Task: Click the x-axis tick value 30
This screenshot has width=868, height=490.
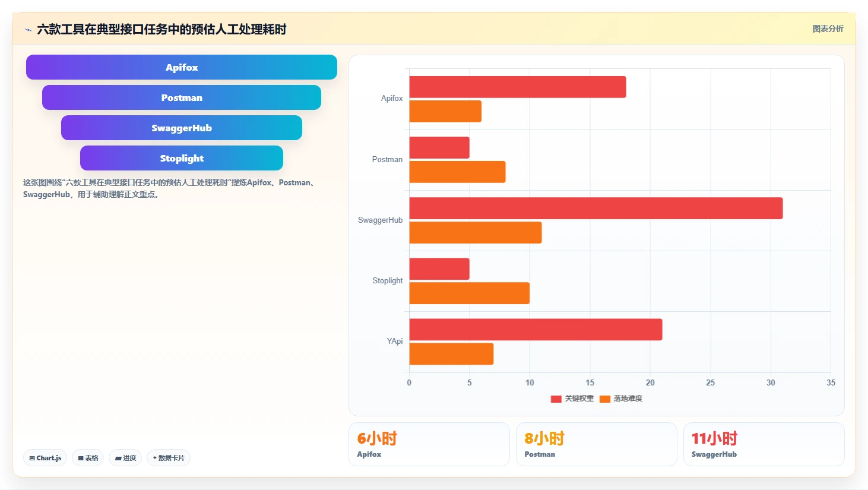Action: (771, 382)
